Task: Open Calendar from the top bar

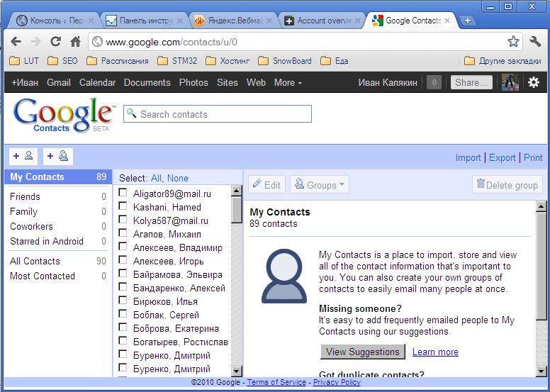Action: point(97,82)
